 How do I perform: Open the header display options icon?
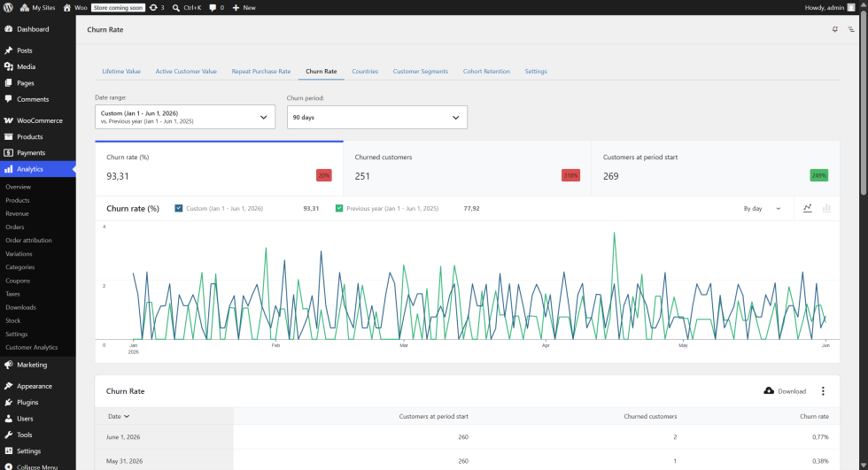pos(851,29)
